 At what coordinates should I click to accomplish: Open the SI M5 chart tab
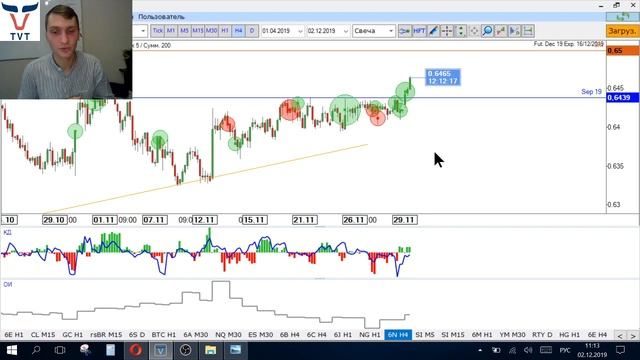(x=425, y=335)
